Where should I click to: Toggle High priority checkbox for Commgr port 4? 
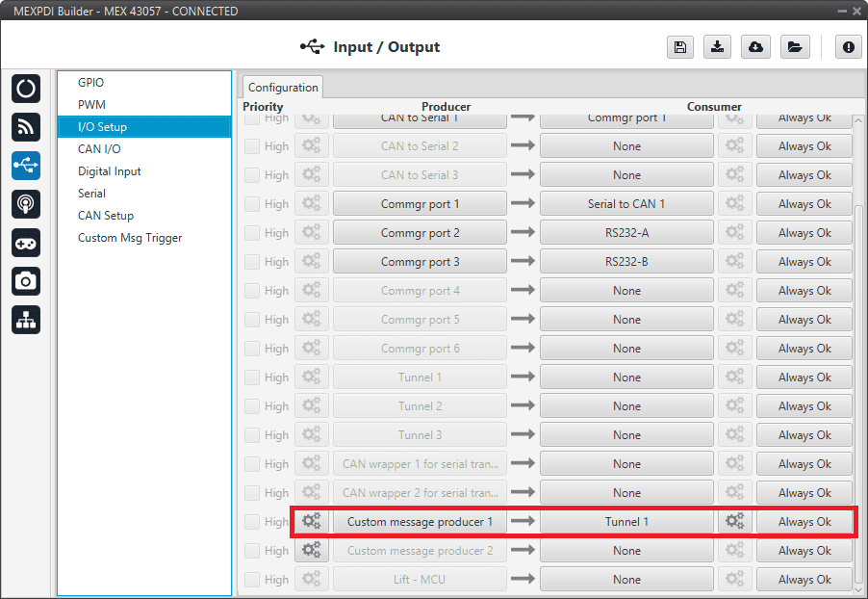252,291
